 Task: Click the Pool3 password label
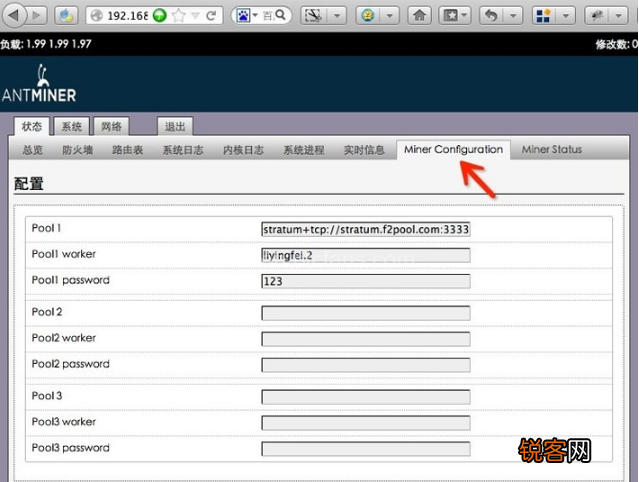(71, 448)
